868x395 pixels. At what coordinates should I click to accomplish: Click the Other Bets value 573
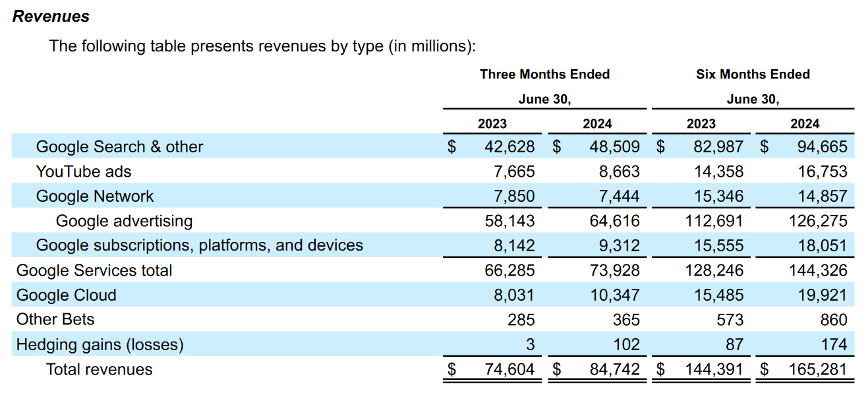tap(730, 320)
